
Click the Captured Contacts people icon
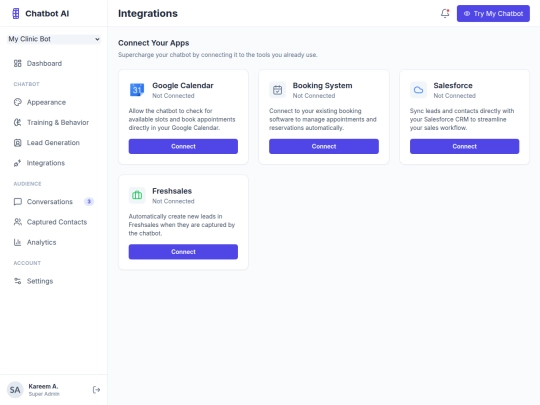18,222
